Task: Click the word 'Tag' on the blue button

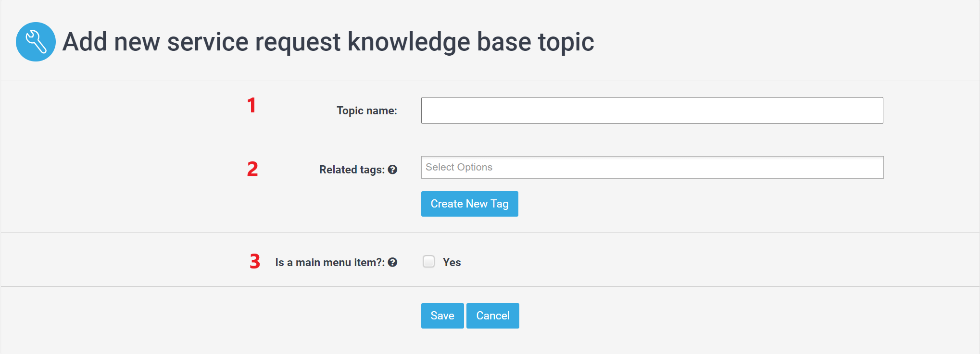Action: [x=500, y=204]
